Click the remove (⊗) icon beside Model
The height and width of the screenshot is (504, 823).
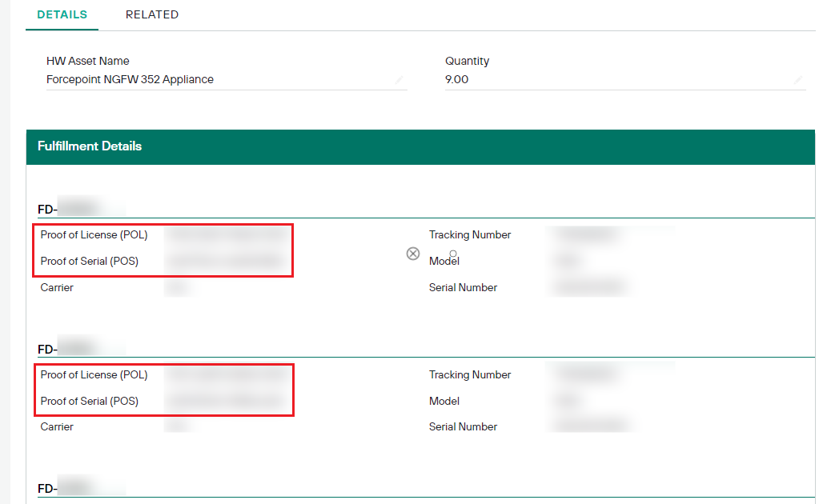(413, 254)
